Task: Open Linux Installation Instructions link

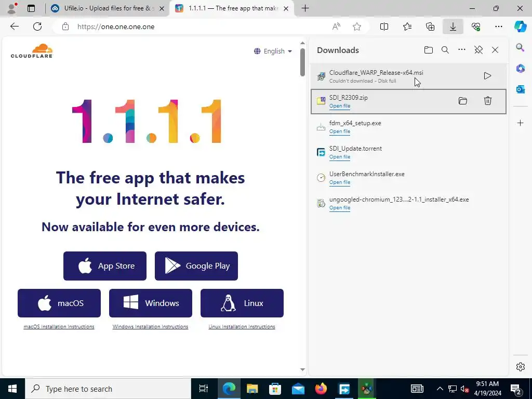Action: coord(242,327)
